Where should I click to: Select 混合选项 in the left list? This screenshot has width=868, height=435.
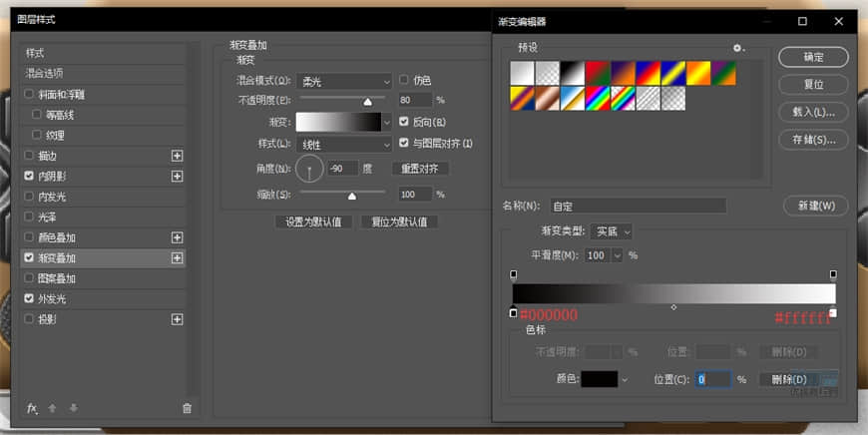(x=103, y=73)
